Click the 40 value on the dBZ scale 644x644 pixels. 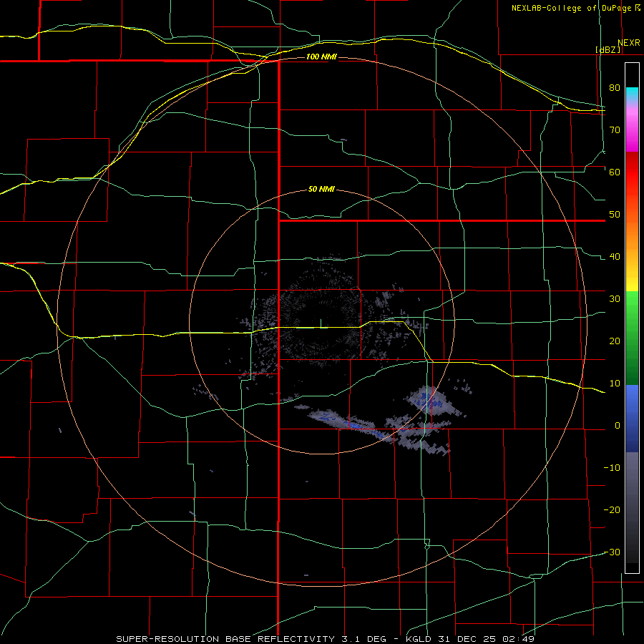[615, 257]
